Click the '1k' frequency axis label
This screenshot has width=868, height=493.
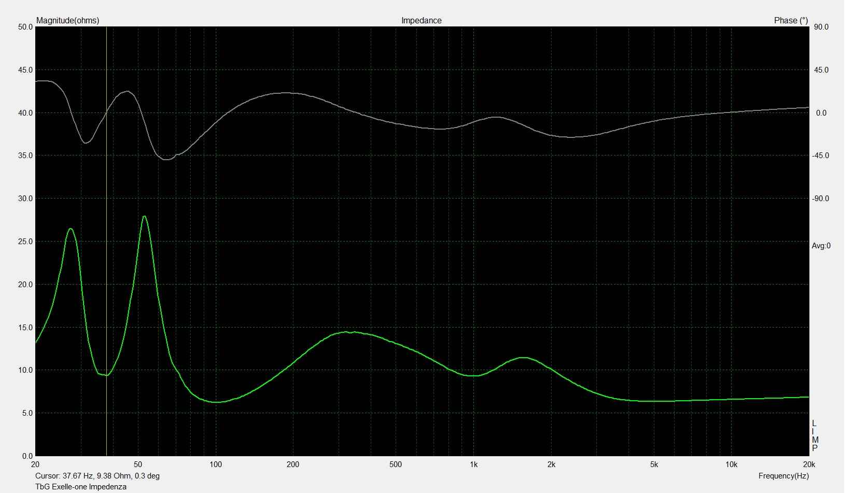click(473, 464)
